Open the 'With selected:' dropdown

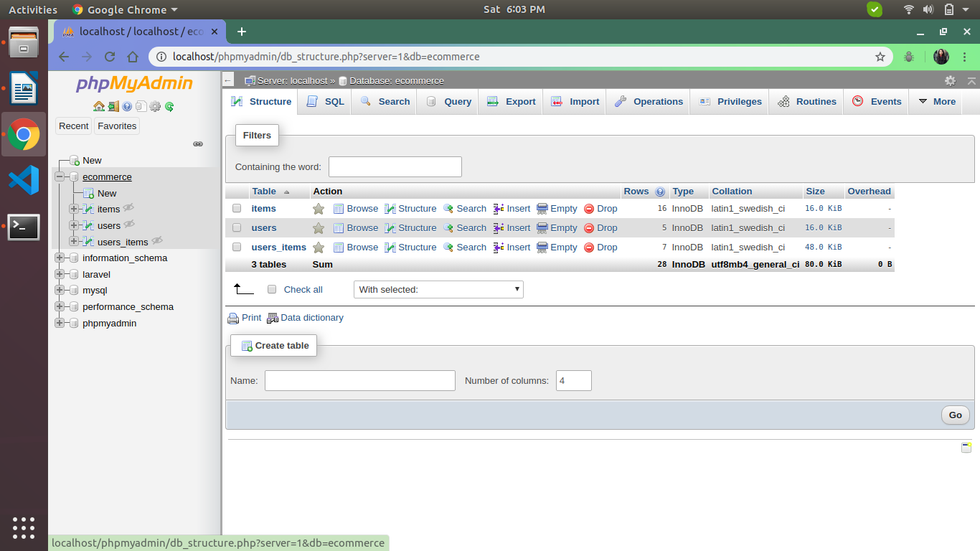point(438,290)
